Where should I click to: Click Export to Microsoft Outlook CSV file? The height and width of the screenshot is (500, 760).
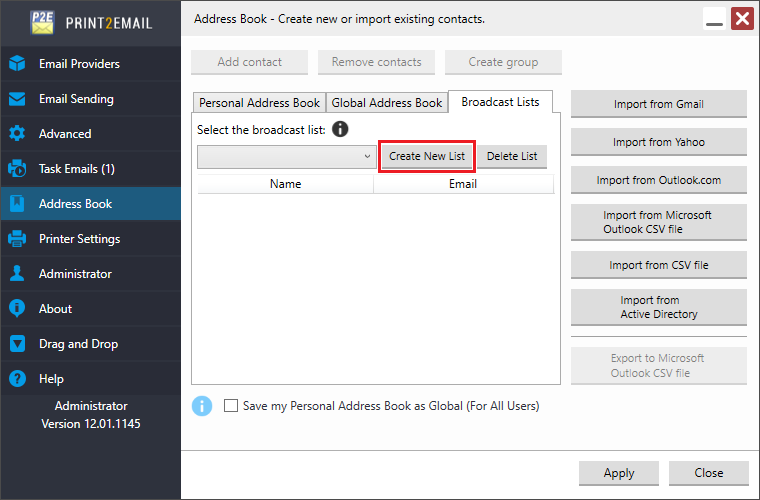click(x=659, y=365)
